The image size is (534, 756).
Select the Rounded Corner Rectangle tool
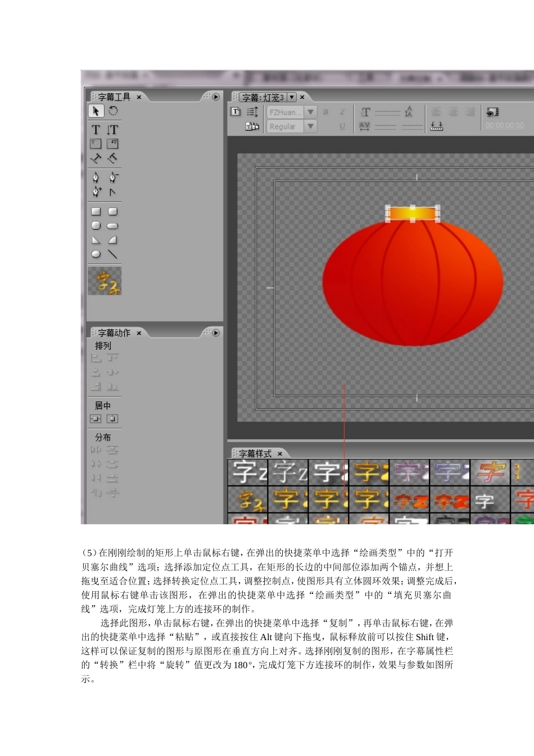click(112, 211)
